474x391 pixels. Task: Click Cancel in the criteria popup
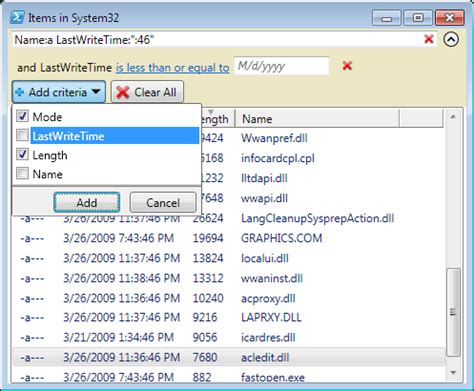pyautogui.click(x=163, y=202)
